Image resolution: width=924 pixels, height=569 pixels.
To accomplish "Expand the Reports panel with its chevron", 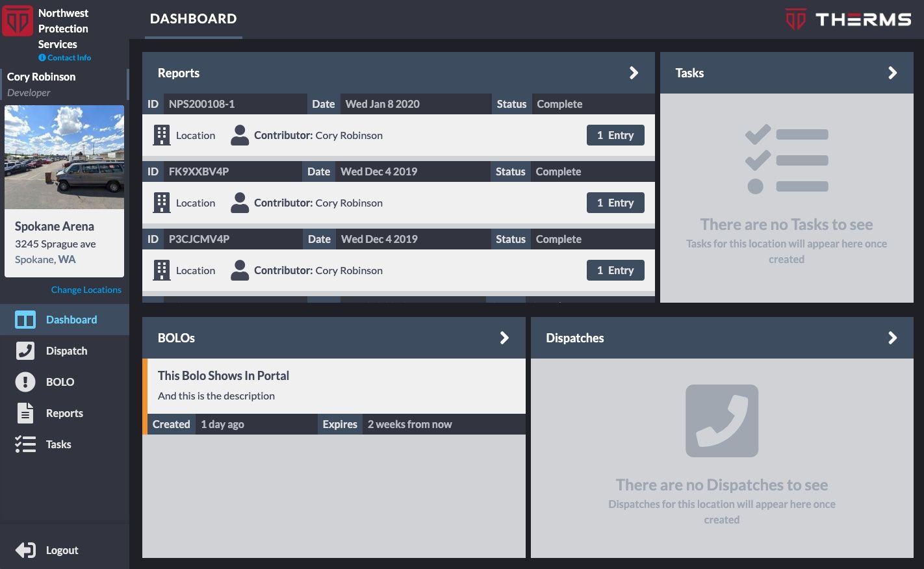I will (x=634, y=73).
